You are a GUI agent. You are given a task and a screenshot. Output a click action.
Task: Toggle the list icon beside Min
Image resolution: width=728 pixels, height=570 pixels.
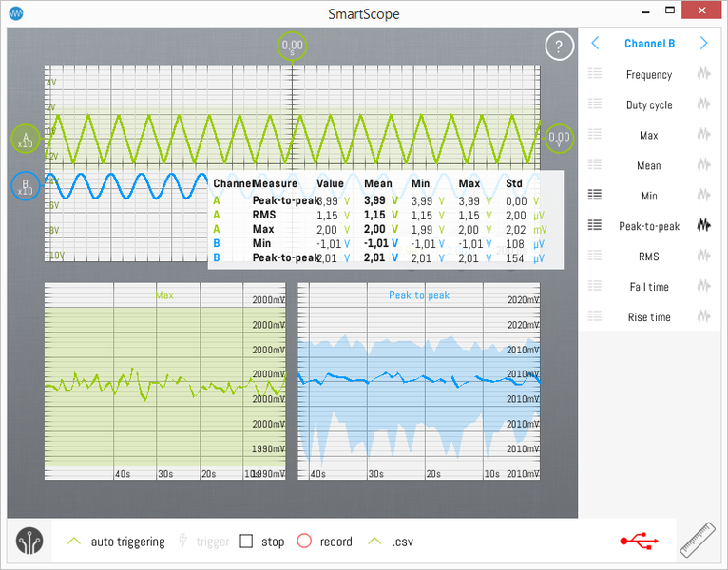pyautogui.click(x=595, y=196)
